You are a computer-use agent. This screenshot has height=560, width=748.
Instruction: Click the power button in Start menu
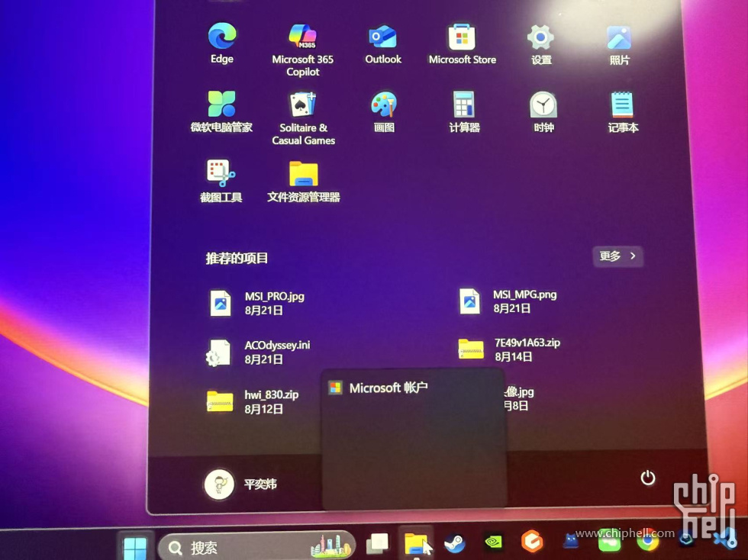pyautogui.click(x=647, y=478)
